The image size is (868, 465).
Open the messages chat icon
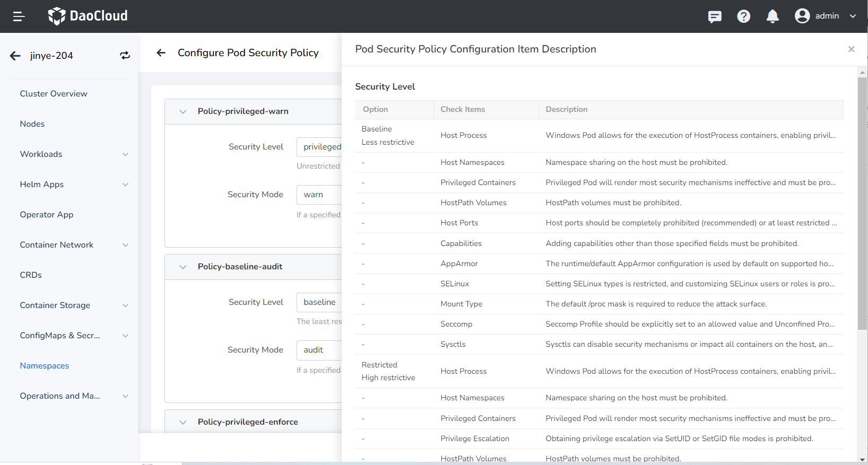pyautogui.click(x=715, y=16)
